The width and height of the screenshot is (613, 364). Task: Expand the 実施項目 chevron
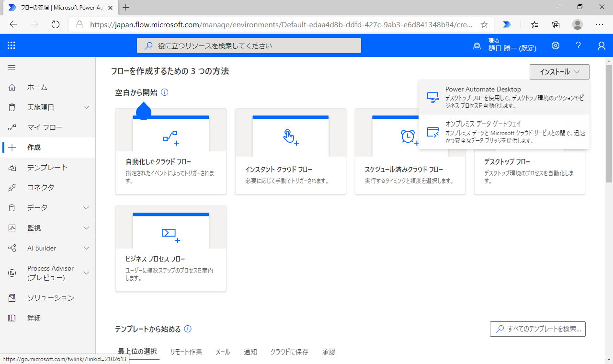(86, 107)
